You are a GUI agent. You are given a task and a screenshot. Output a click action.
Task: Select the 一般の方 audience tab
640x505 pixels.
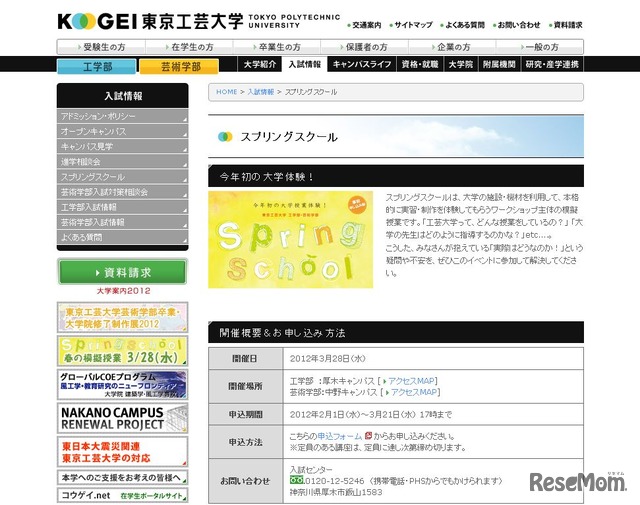540,47
